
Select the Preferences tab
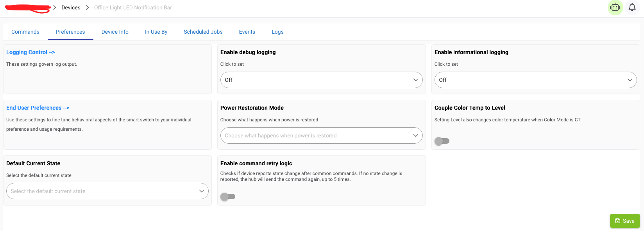point(70,32)
